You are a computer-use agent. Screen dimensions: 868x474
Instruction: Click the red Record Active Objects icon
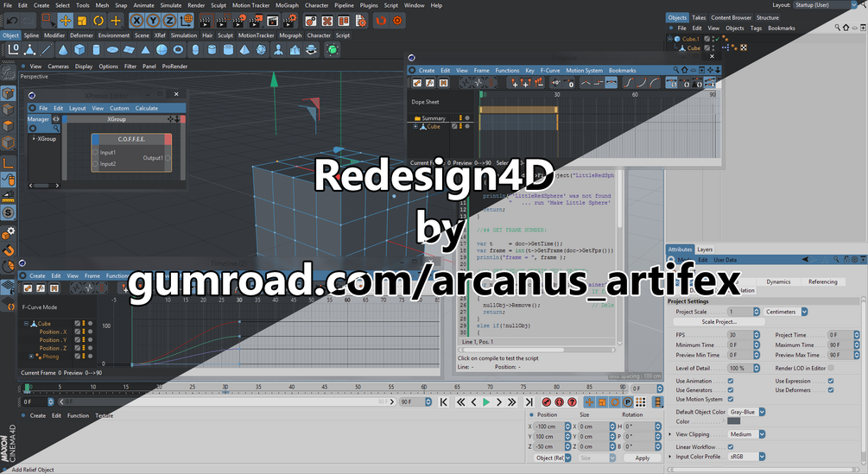coord(547,402)
